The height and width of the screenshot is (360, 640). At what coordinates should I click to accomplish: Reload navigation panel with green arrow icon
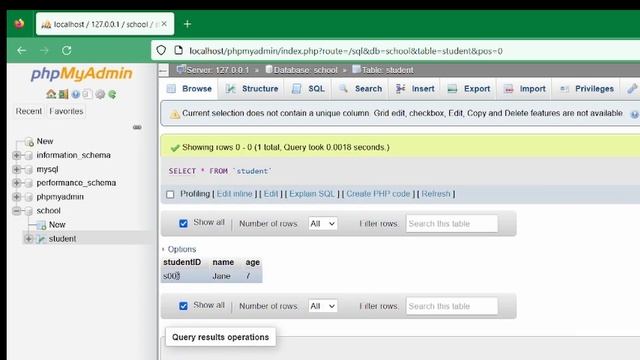112,94
